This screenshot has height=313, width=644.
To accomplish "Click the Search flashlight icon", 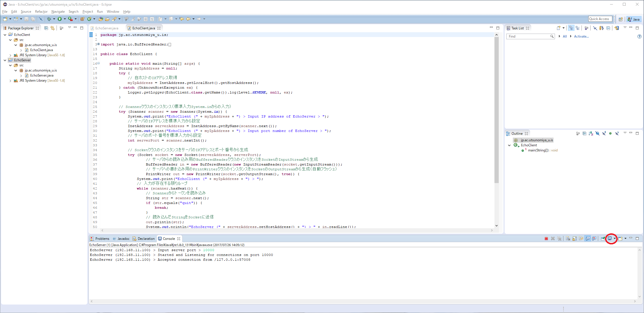I will (114, 19).
